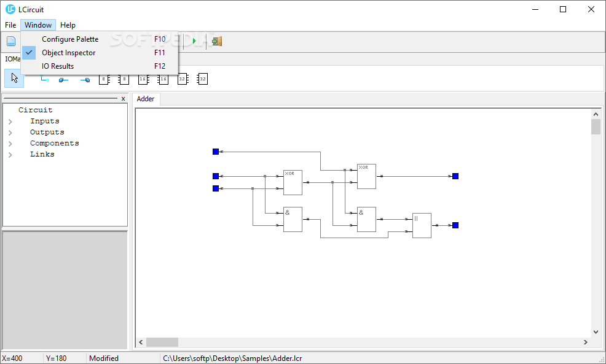Choose the 32-bit chip with left-side pins
The height and width of the screenshot is (364, 606).
click(x=203, y=79)
